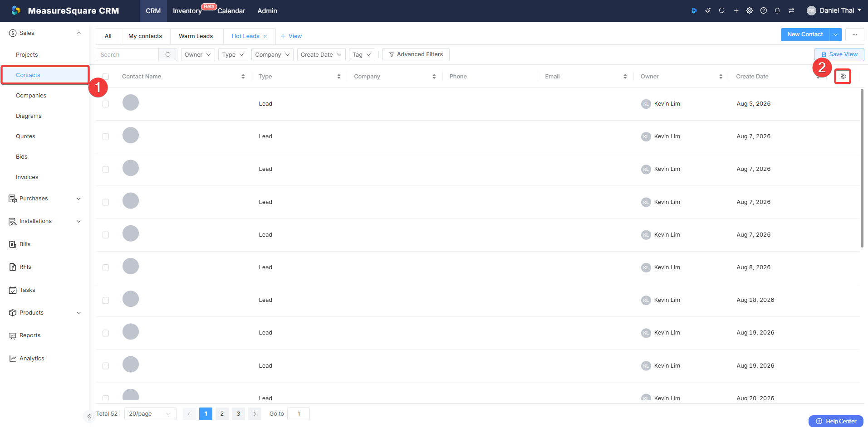
Task: Sort by Owner column arrows
Action: point(721,77)
